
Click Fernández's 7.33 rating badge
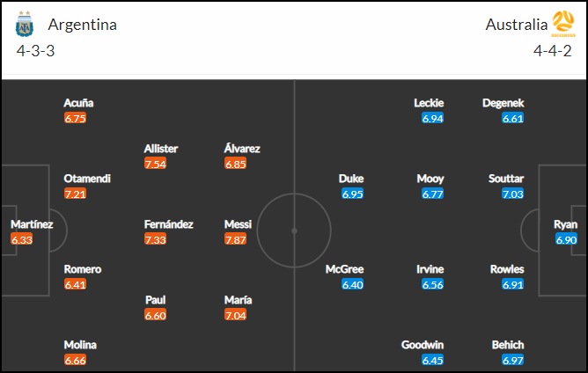(x=155, y=239)
